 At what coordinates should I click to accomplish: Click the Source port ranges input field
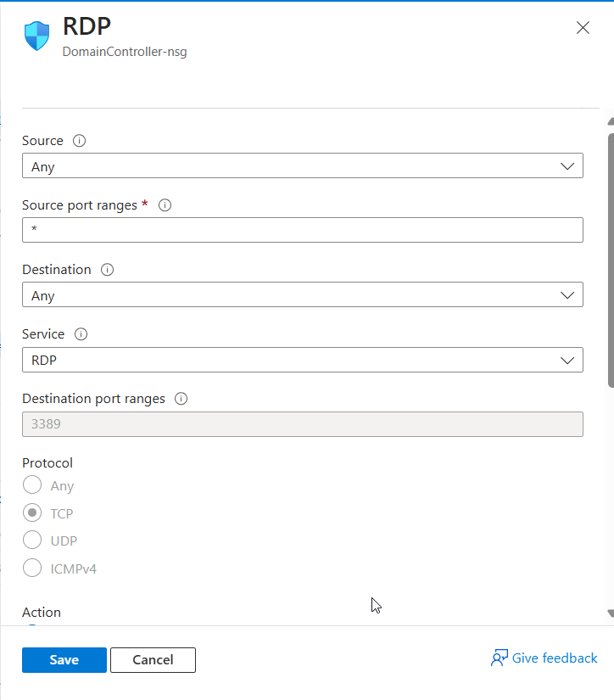[303, 230]
